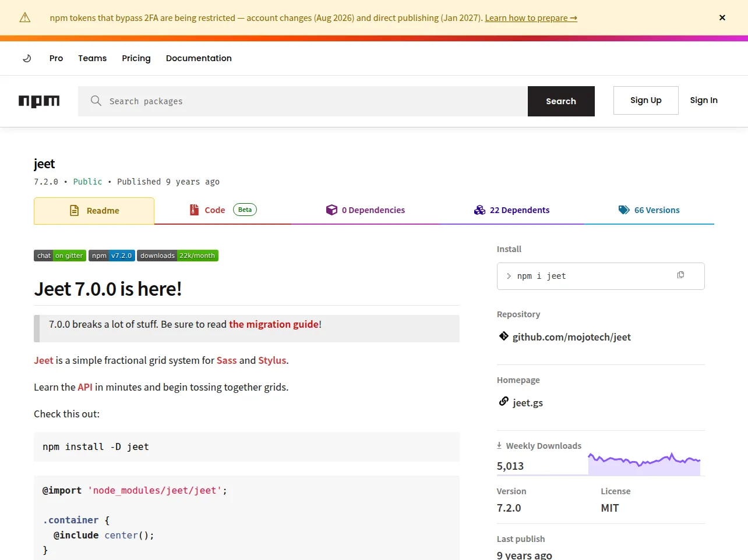Click the 'npm install -D jeet' code block
Viewport: 748px width, 560px height.
[x=246, y=447]
